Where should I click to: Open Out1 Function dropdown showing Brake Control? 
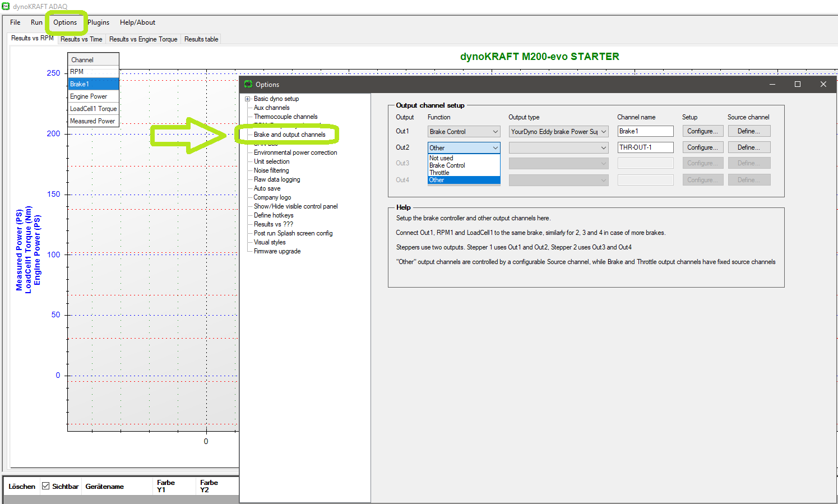(x=464, y=132)
